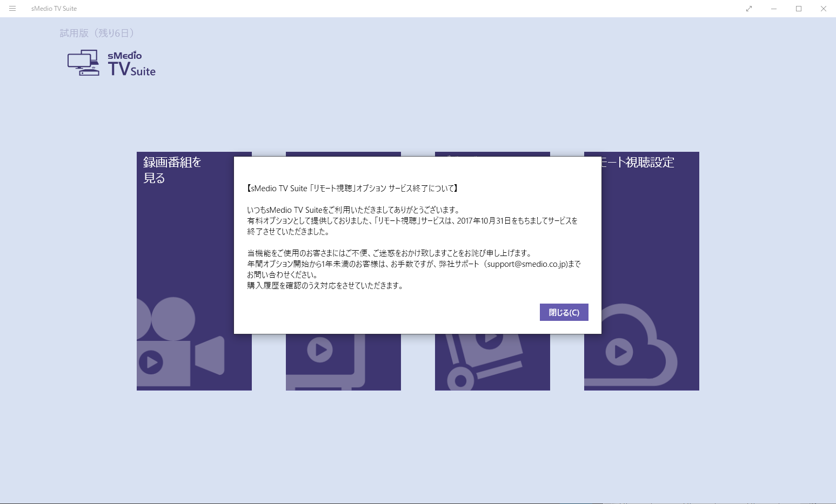This screenshot has height=504, width=836.
Task: Select the 録画番組を見る tile label
Action: click(x=172, y=170)
